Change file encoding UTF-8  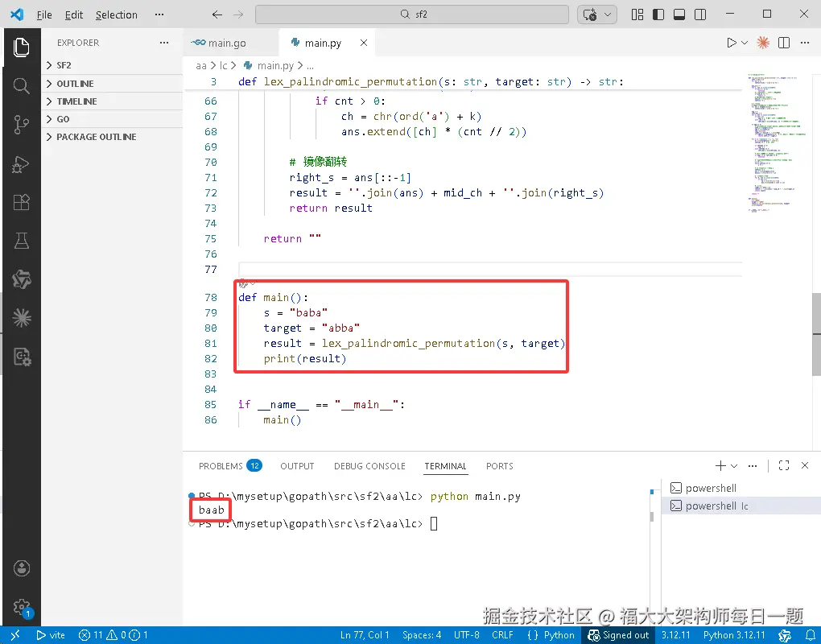pyautogui.click(x=467, y=635)
